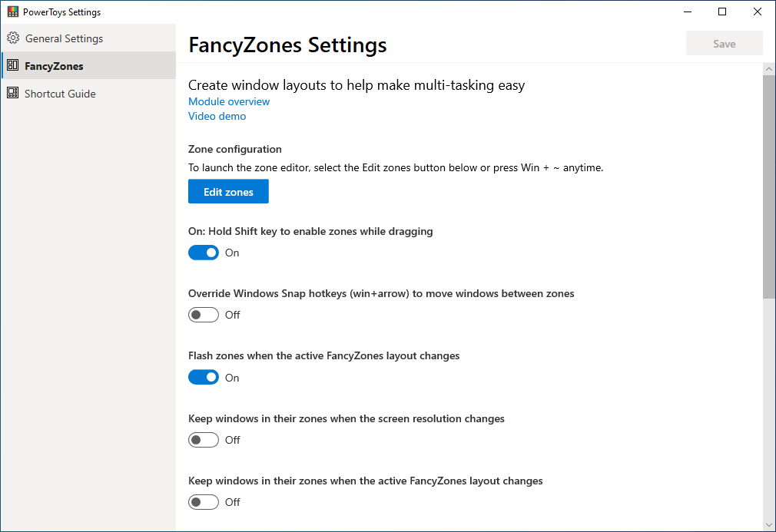The width and height of the screenshot is (776, 532).
Task: Click the Shortcut Guide sidebar icon
Action: 13,93
